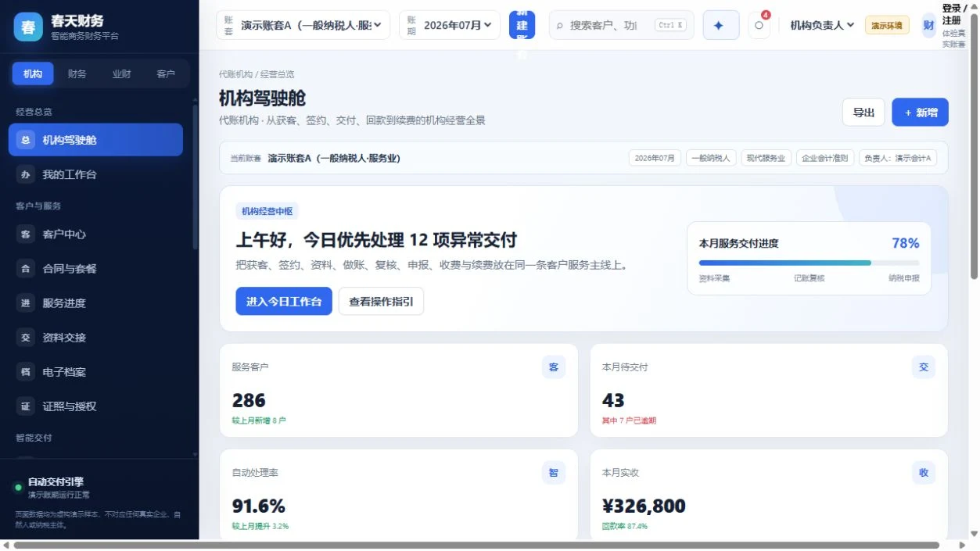The height and width of the screenshot is (551, 980).
Task: Click 查看操作指引 button
Action: click(381, 302)
